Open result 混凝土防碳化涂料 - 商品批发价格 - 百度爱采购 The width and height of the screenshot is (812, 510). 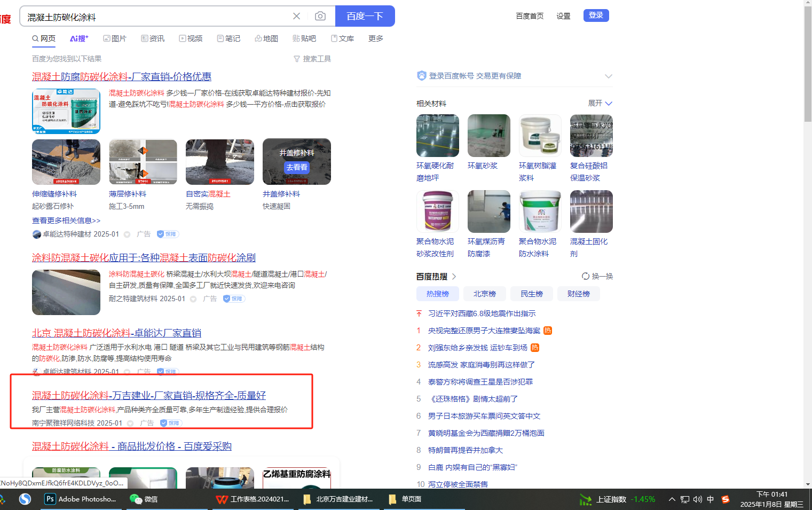tap(132, 446)
